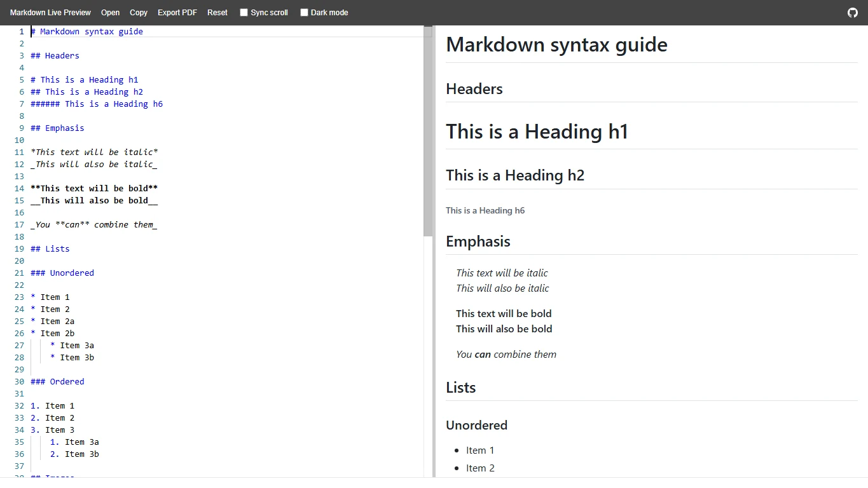
Task: Click the '* Item 2a' source line
Action: 53,321
